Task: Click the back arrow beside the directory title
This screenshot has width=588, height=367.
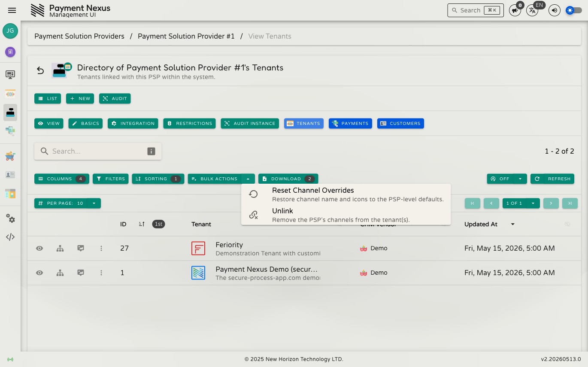Action: click(x=40, y=70)
